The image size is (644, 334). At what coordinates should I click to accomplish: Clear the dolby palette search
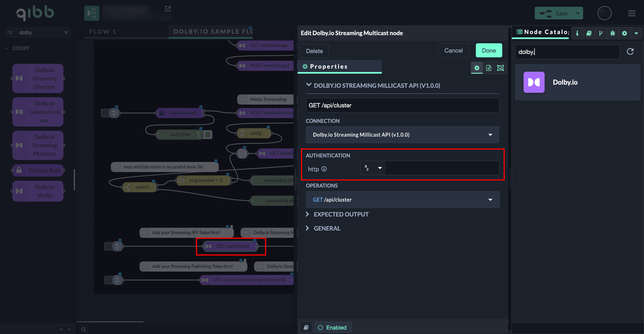click(x=66, y=32)
